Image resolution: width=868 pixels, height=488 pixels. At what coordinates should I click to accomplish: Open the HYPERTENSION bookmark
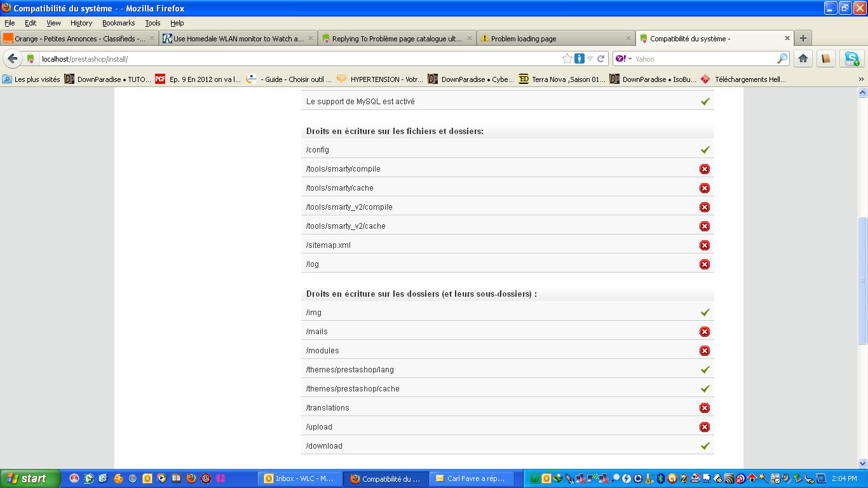379,79
